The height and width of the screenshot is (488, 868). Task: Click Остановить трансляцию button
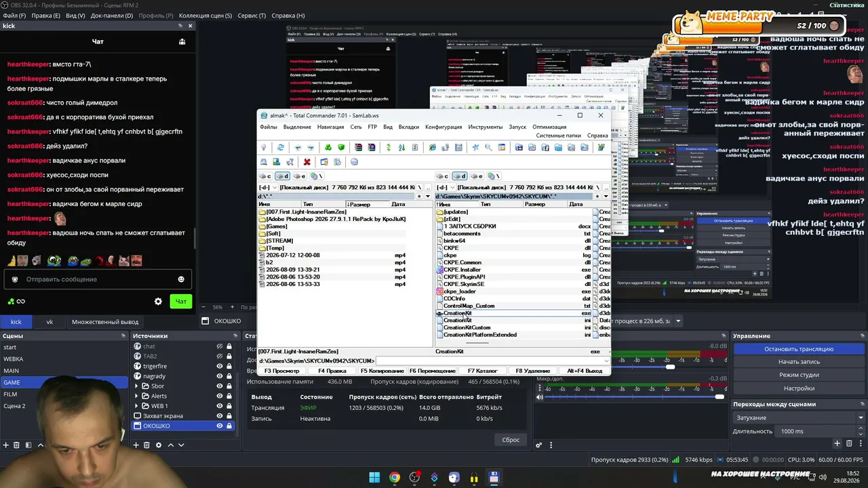click(799, 349)
